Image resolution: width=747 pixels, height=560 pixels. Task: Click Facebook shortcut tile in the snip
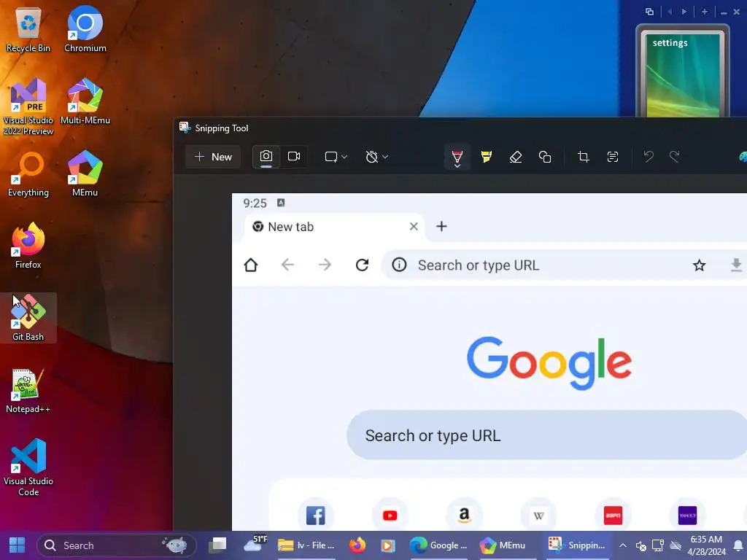point(315,516)
